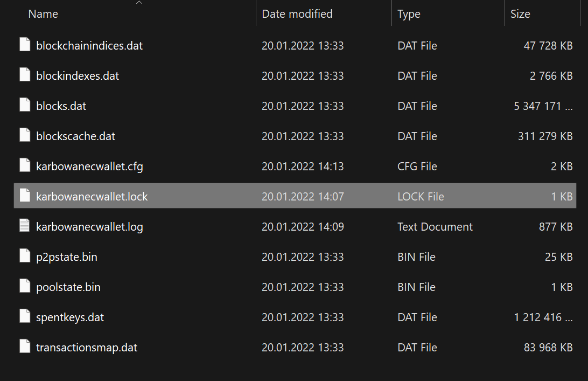Screen dimensions: 588x381
Task: Click the BIN File type of poolstate.bin
Action: pos(416,287)
